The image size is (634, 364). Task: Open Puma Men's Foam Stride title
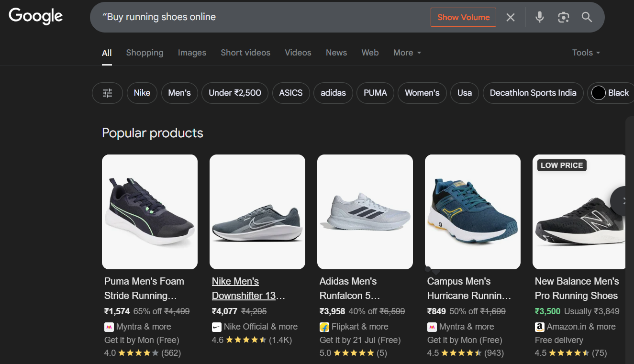click(x=144, y=288)
